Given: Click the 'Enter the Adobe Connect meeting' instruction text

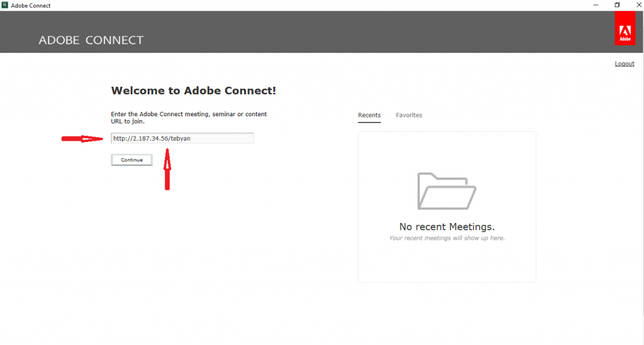Looking at the screenshot, I should [x=189, y=118].
